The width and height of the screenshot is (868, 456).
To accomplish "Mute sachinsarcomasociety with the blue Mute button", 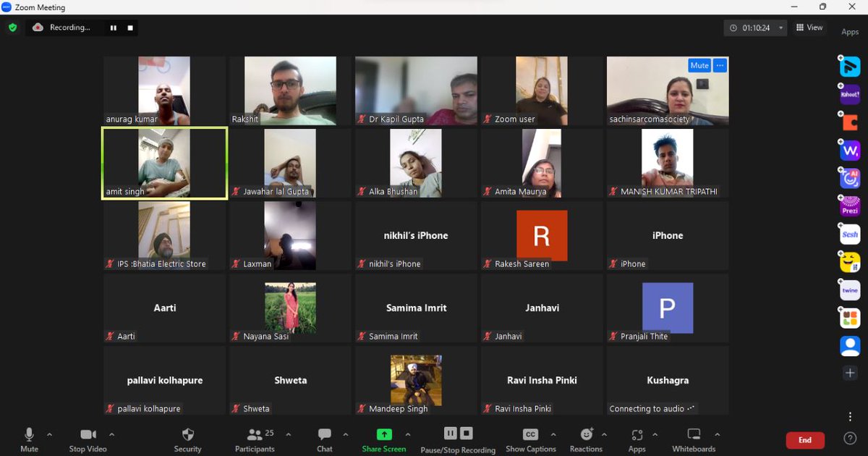I will [699, 65].
